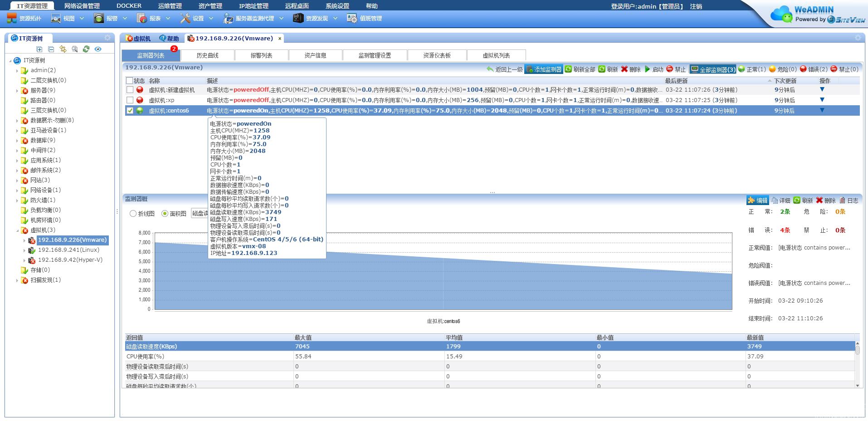
Task: Click the return-value table's vertical scrollbar
Action: [x=857, y=364]
